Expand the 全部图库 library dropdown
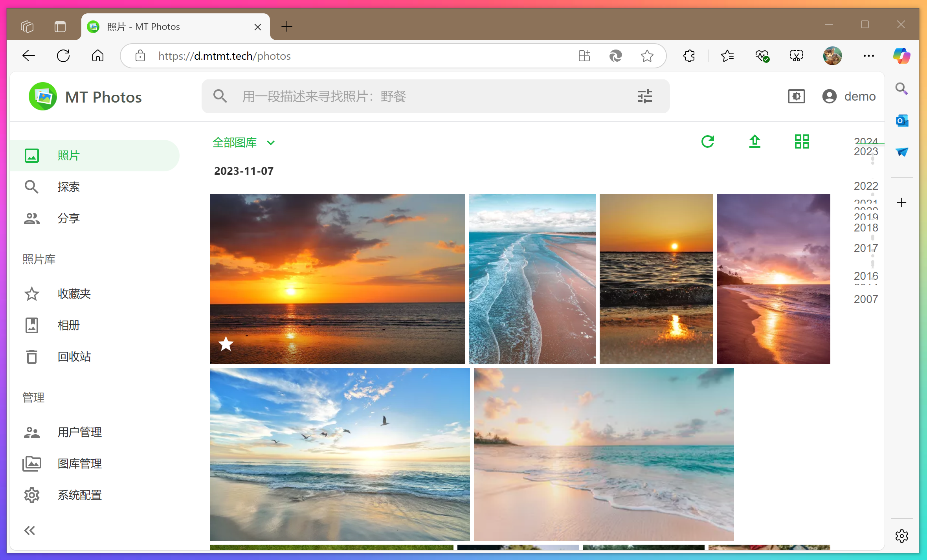 [244, 142]
